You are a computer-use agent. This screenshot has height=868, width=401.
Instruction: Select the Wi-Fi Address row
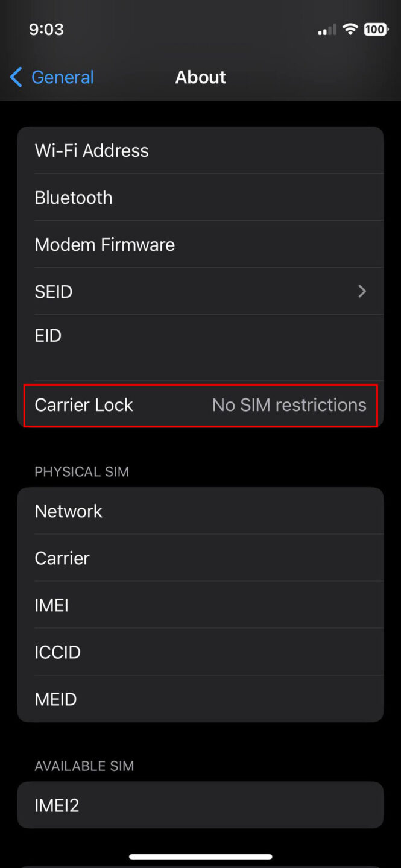click(x=200, y=150)
